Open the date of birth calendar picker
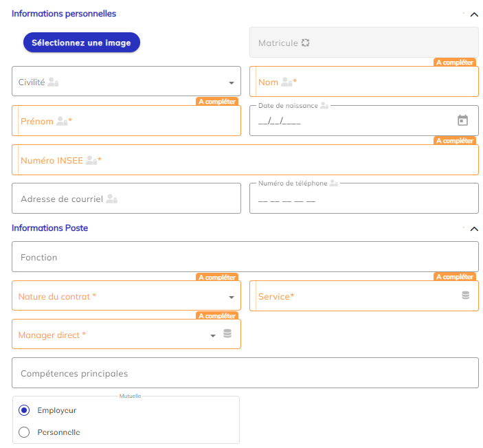The height and width of the screenshot is (448, 483). click(462, 120)
